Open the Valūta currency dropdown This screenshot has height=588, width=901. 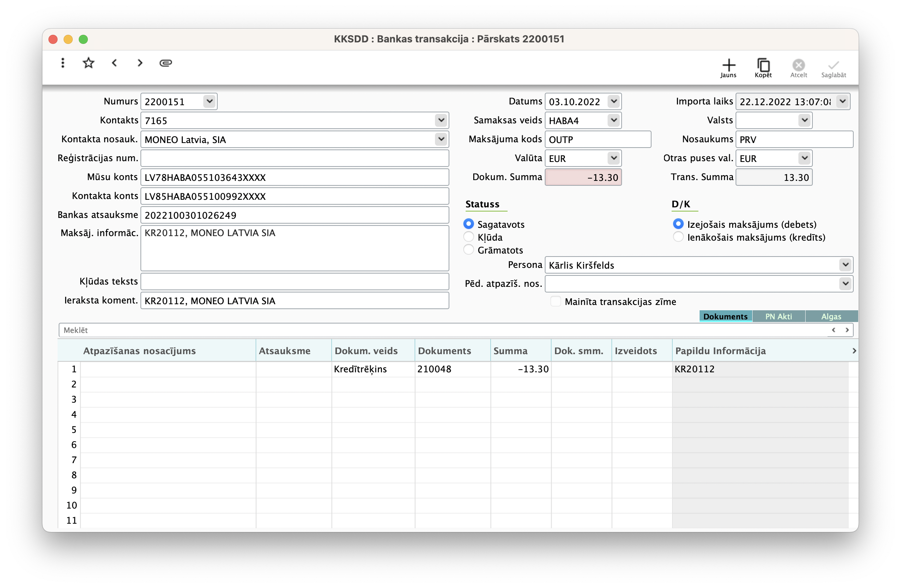pyautogui.click(x=614, y=158)
